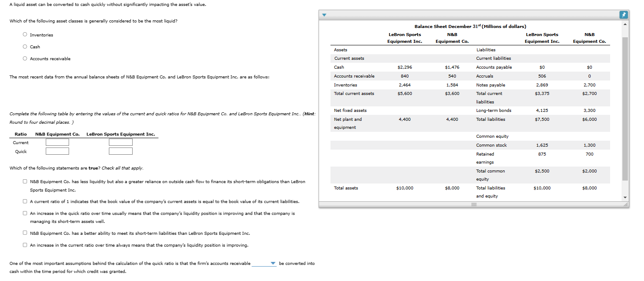The width and height of the screenshot is (644, 281).
Task: Check 'A current ratio of 1 indicates' statement
Action: pyautogui.click(x=25, y=201)
